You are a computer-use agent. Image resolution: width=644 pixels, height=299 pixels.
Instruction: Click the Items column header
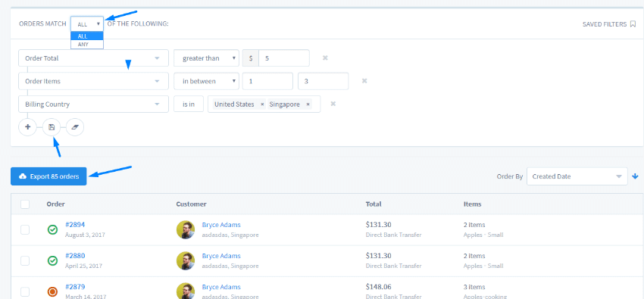click(x=472, y=204)
